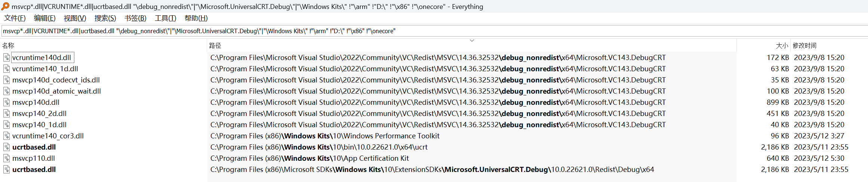Select the msvcp140d.dll file name
Viewport: 868px width, 182px height.
[36, 102]
